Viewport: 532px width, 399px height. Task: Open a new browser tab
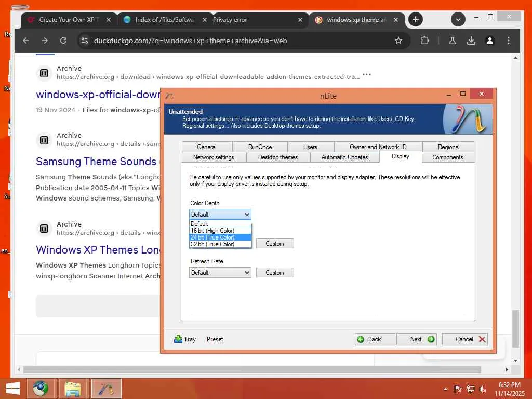[x=416, y=19]
